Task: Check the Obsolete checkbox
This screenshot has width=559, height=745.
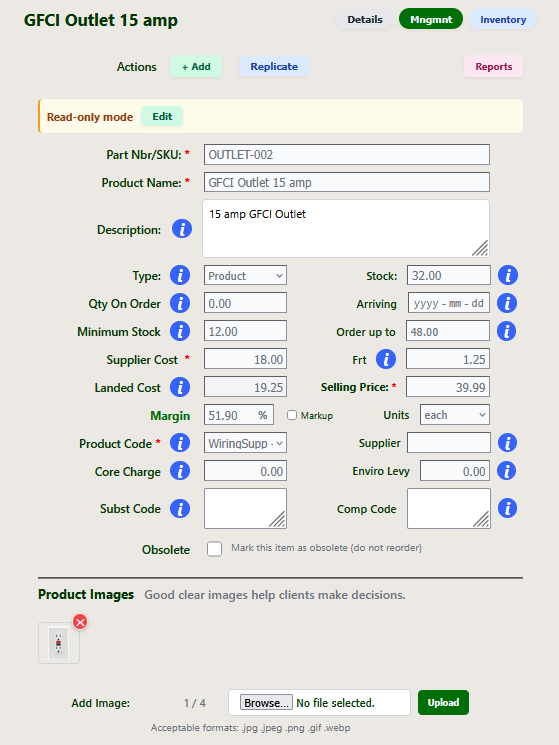Action: click(214, 549)
